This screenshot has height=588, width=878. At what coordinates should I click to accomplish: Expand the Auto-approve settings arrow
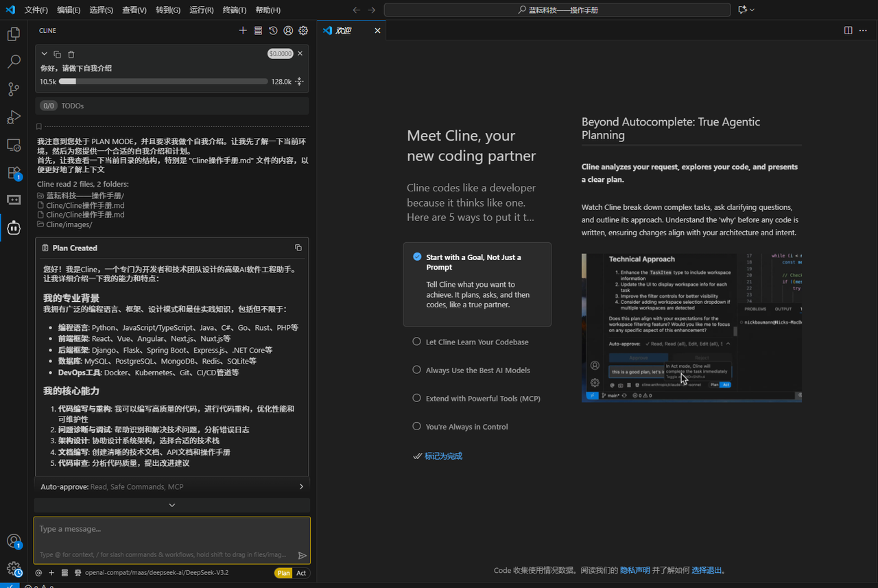[x=301, y=486]
